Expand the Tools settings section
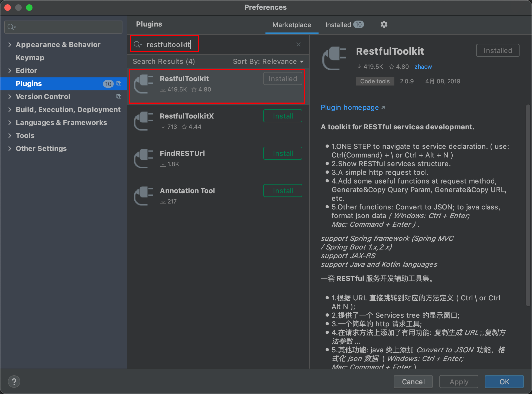This screenshot has height=394, width=532. [x=10, y=136]
